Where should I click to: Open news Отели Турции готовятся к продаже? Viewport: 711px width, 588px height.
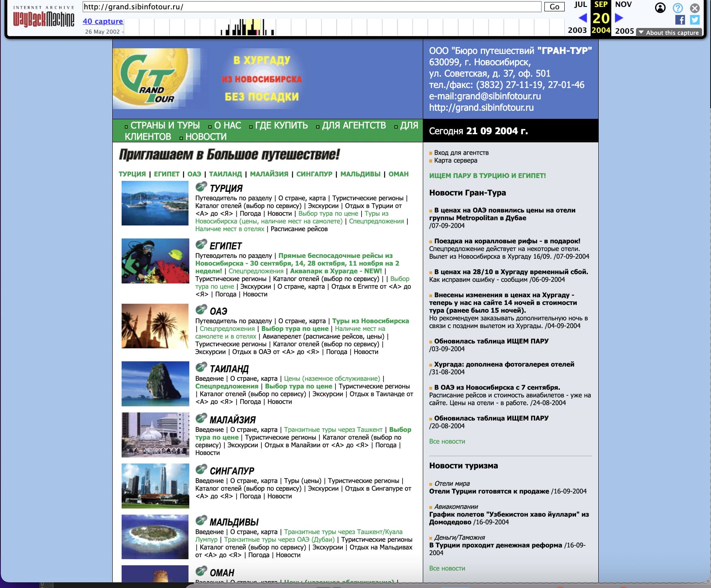pos(490,491)
